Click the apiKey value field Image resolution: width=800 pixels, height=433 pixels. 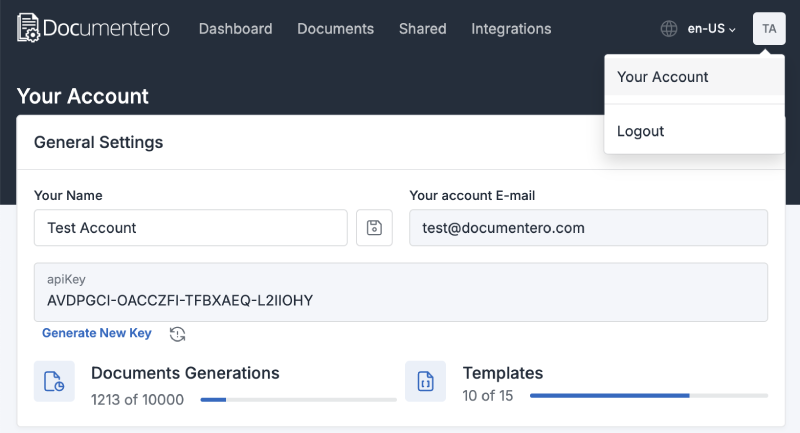(x=401, y=292)
